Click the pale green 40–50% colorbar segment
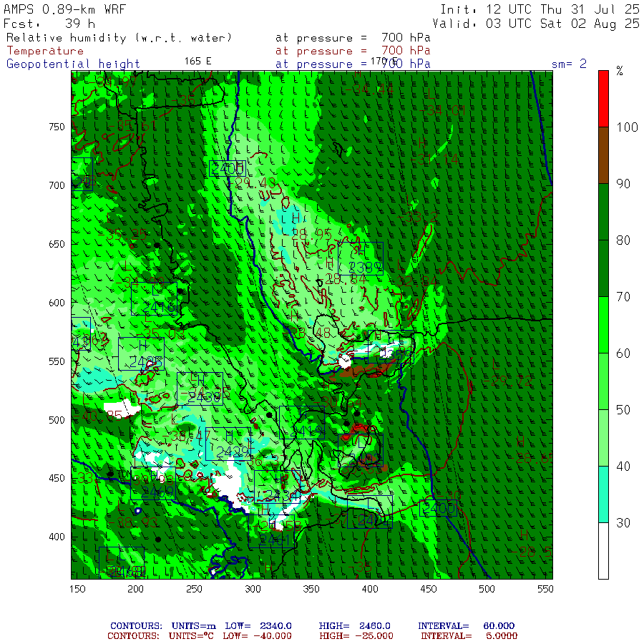The height and width of the screenshot is (644, 644). tap(603, 438)
